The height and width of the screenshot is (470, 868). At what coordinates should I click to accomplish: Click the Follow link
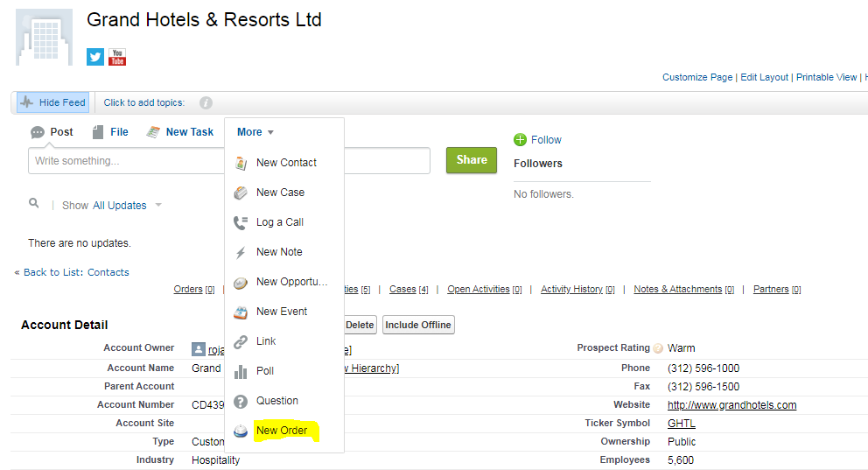[x=546, y=140]
